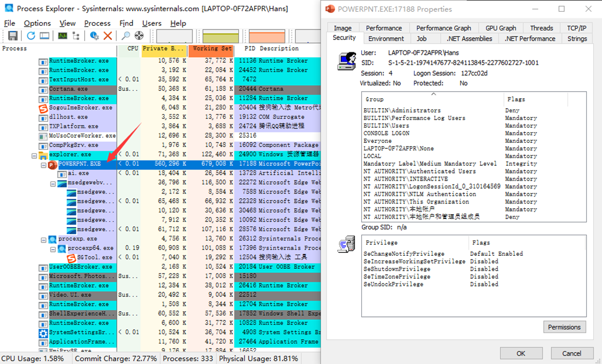
Task: Switch to the GPU Graph tab
Action: pyautogui.click(x=501, y=28)
